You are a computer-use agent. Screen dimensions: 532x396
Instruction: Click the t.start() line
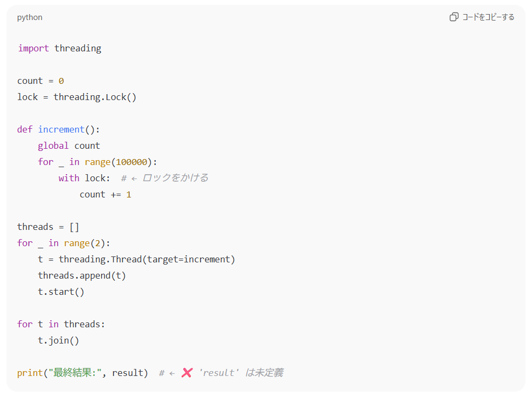(61, 292)
